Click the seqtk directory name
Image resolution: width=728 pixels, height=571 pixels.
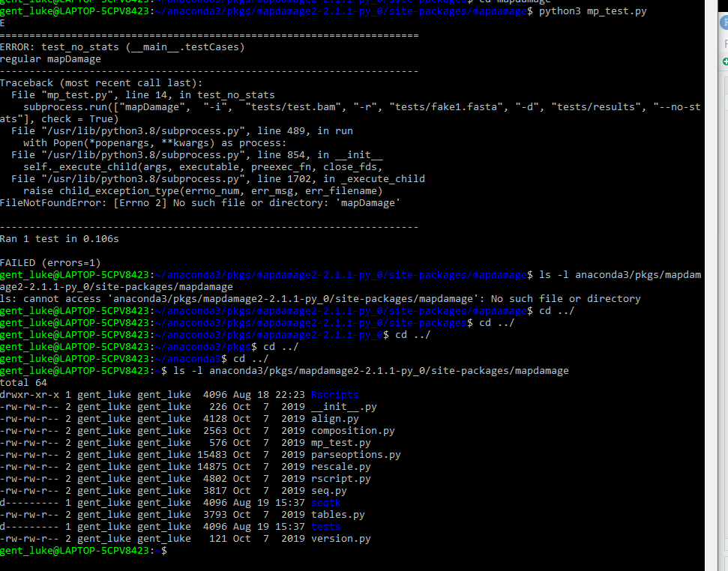325,503
